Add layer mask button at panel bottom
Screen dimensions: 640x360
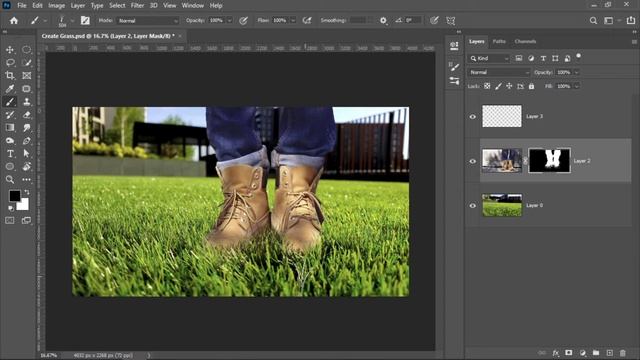[x=569, y=353]
